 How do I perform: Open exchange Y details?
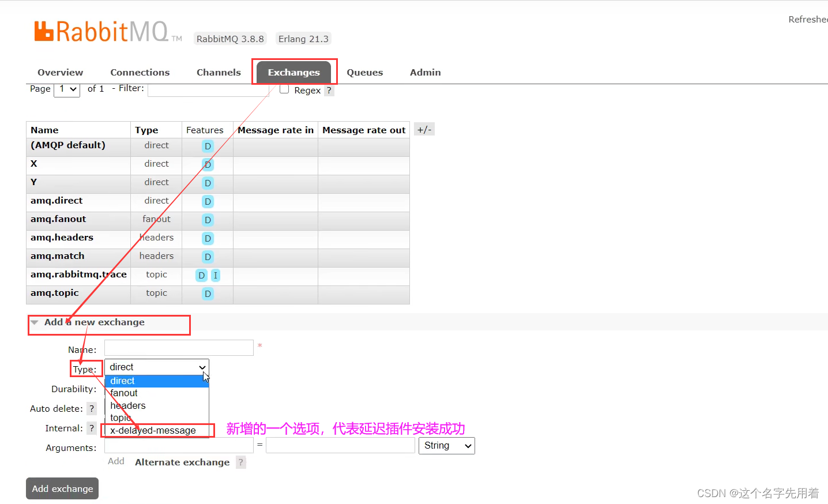tap(34, 182)
